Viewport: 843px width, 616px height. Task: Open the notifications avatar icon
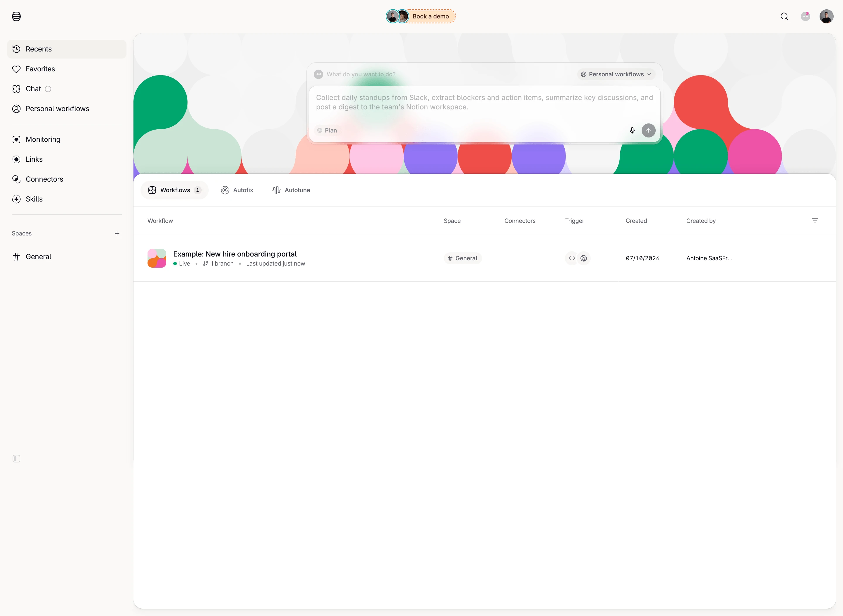pyautogui.click(x=805, y=16)
